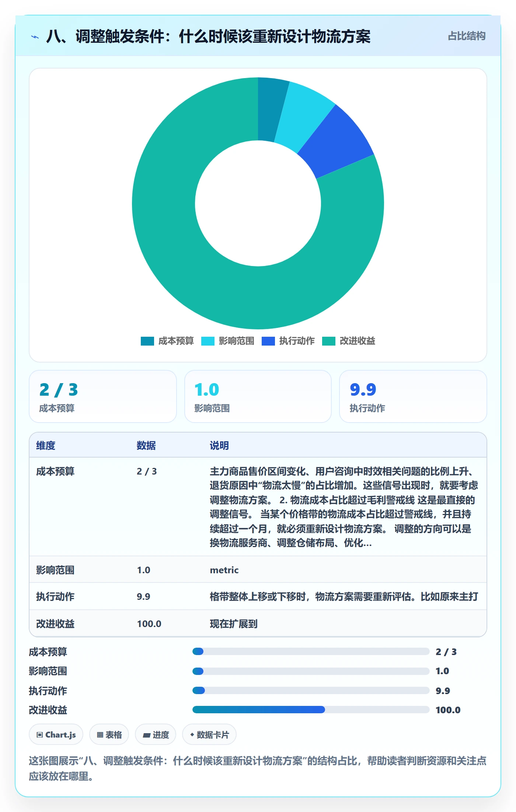Toggle the 执行动作 legend item
Image resolution: width=516 pixels, height=812 pixels.
(288, 341)
